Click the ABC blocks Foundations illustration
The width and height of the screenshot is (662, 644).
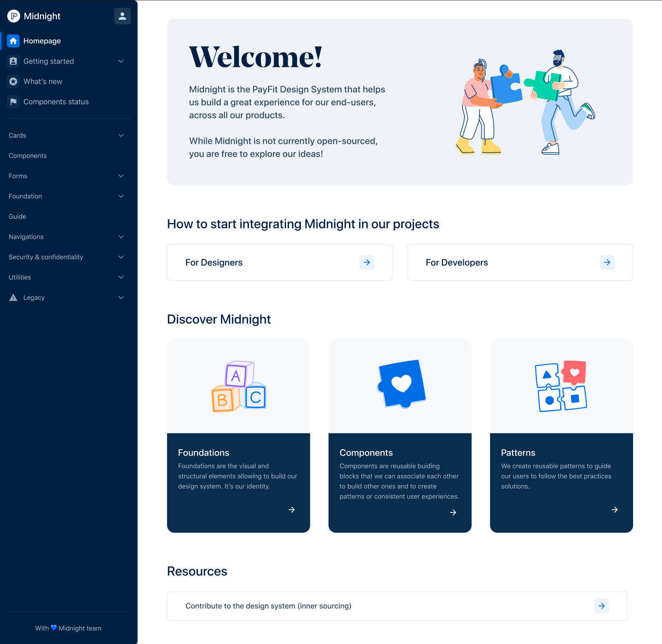pos(239,386)
